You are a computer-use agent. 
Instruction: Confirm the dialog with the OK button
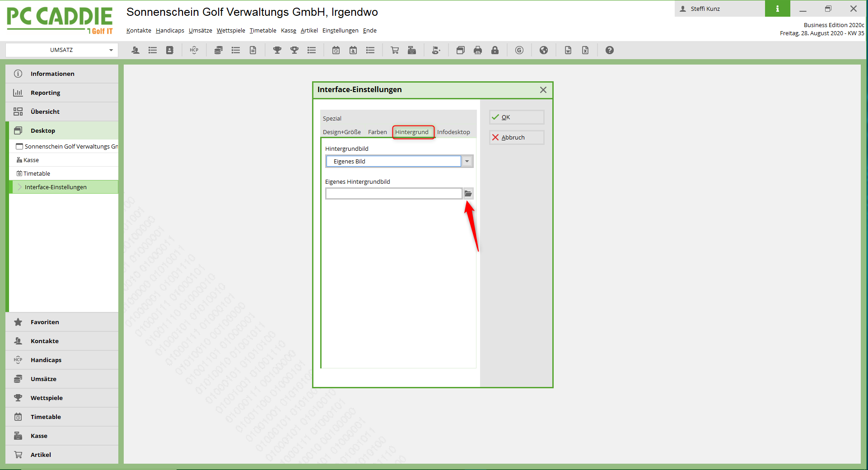click(x=517, y=117)
